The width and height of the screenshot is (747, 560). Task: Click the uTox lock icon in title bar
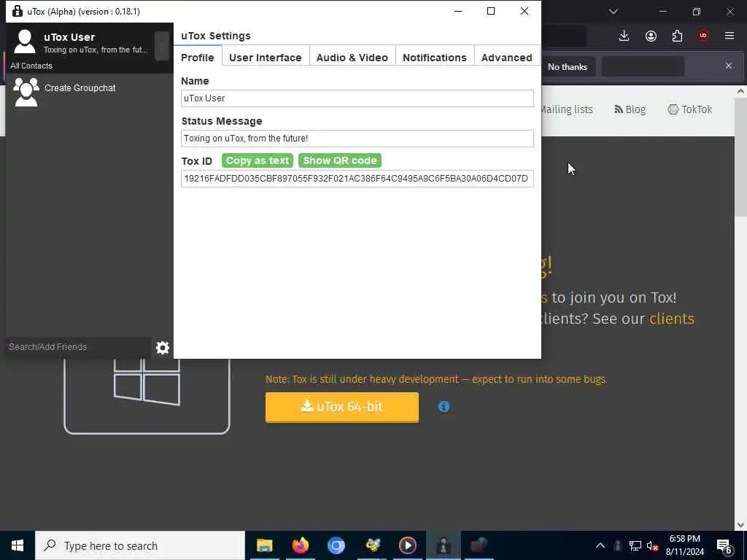pyautogui.click(x=18, y=11)
